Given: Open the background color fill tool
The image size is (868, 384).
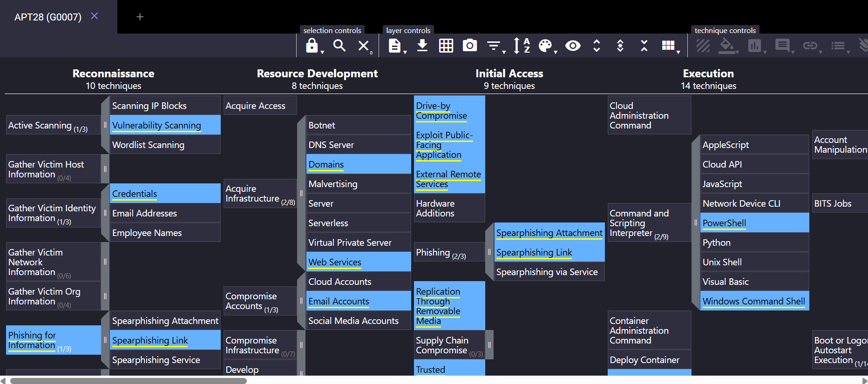Looking at the screenshot, I should pos(727,46).
